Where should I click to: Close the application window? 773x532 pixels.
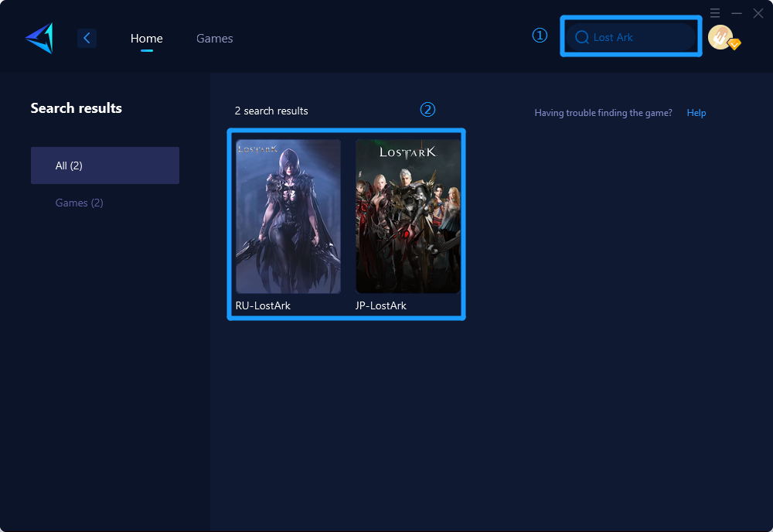758,13
